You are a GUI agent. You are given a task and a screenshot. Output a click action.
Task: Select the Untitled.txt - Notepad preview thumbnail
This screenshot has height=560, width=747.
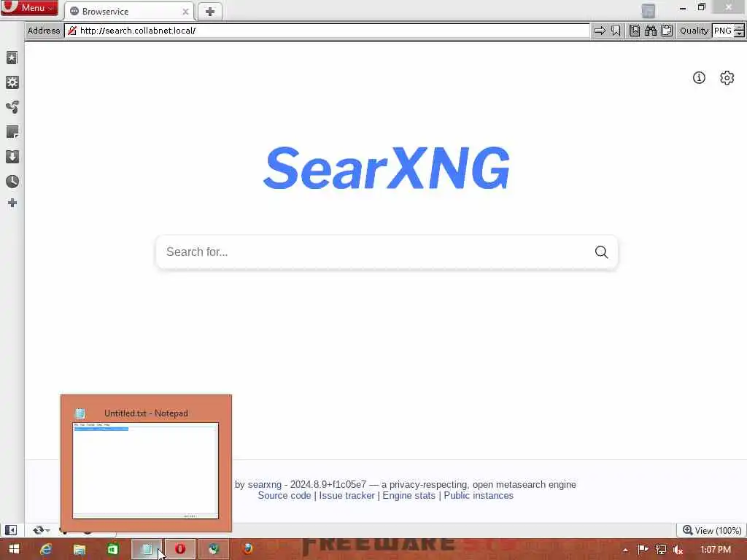(x=146, y=463)
